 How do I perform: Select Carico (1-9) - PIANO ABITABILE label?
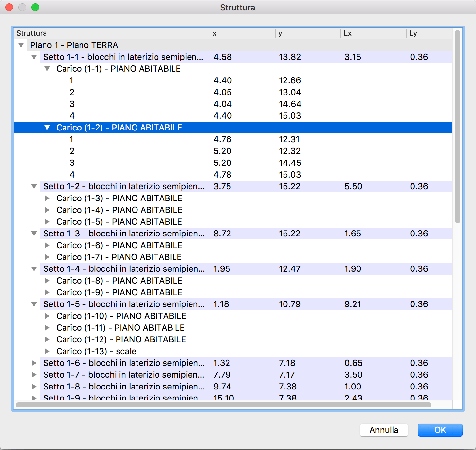(119, 292)
